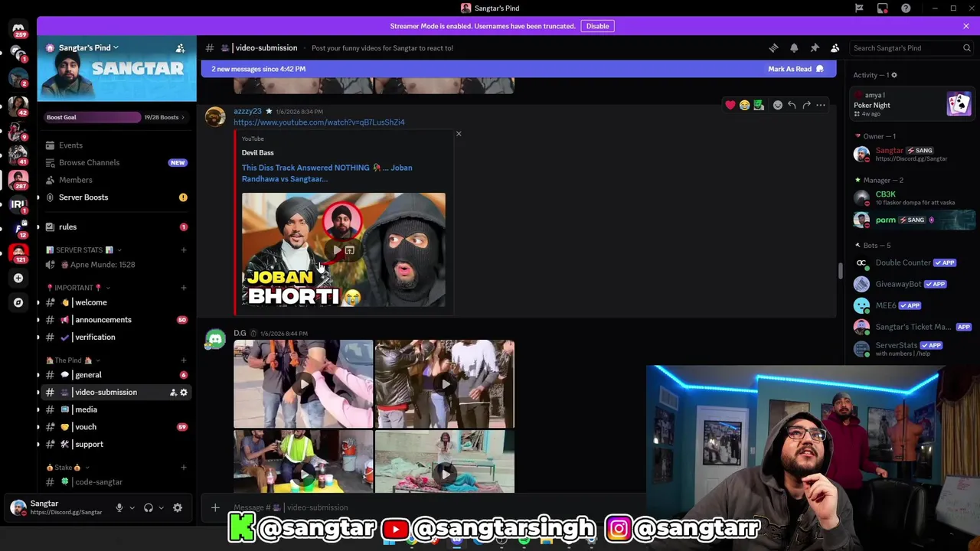Open Activity settings gear
Screen dimensions: 980x551
pos(893,75)
